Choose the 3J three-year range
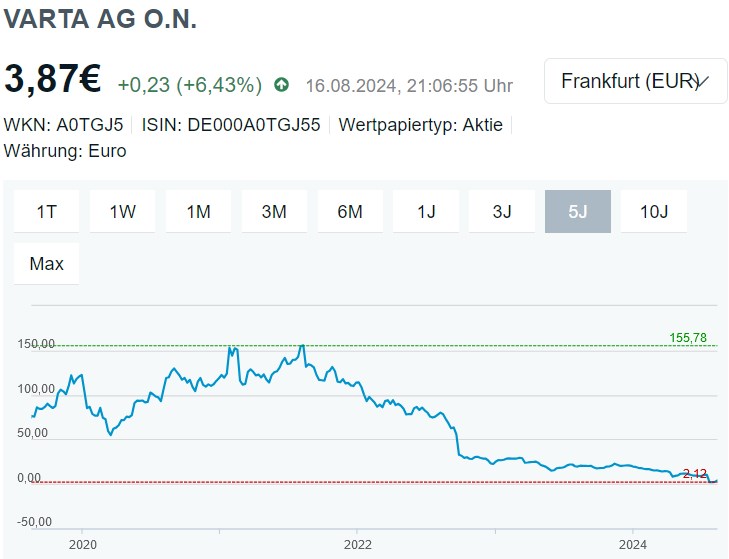This screenshot has width=729, height=559. coord(502,211)
